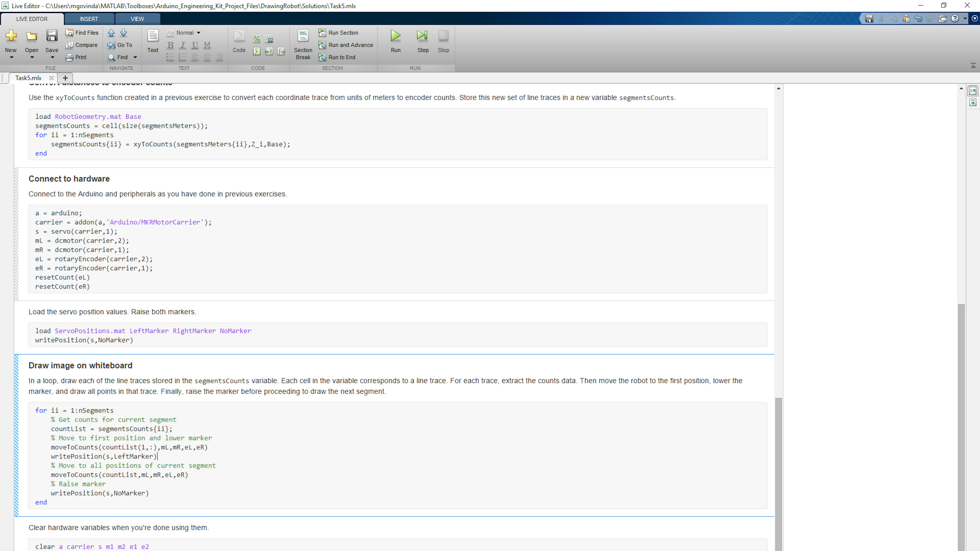
Task: Click Run Section
Action: pyautogui.click(x=338, y=33)
